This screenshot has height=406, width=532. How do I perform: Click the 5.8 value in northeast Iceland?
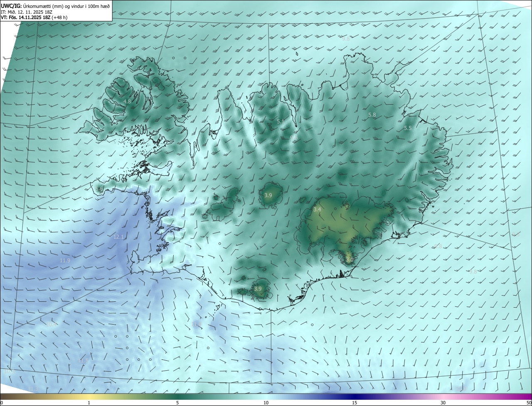point(372,115)
